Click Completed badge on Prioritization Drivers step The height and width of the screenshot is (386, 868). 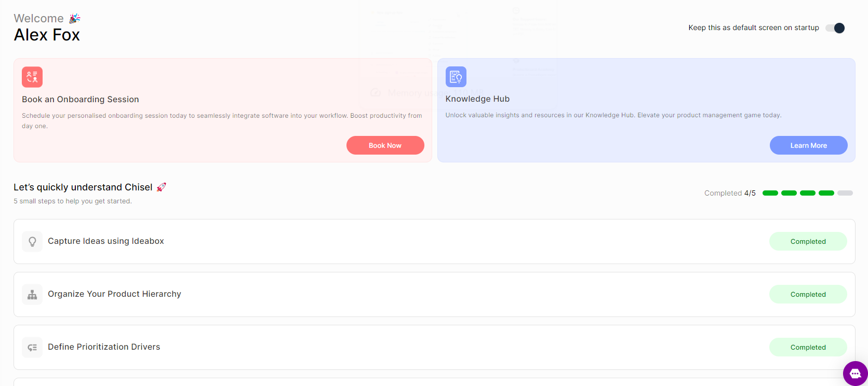(808, 348)
